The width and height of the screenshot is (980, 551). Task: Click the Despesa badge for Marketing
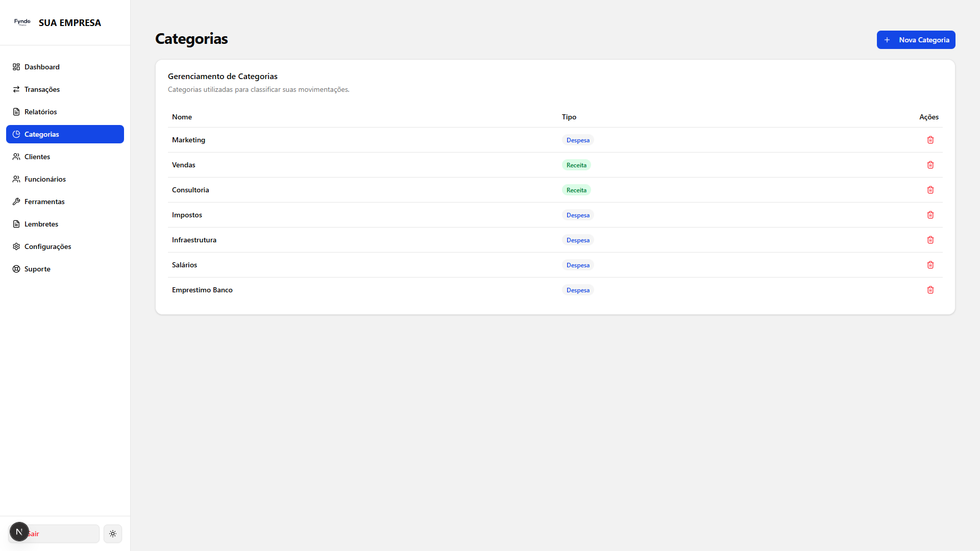[578, 140]
